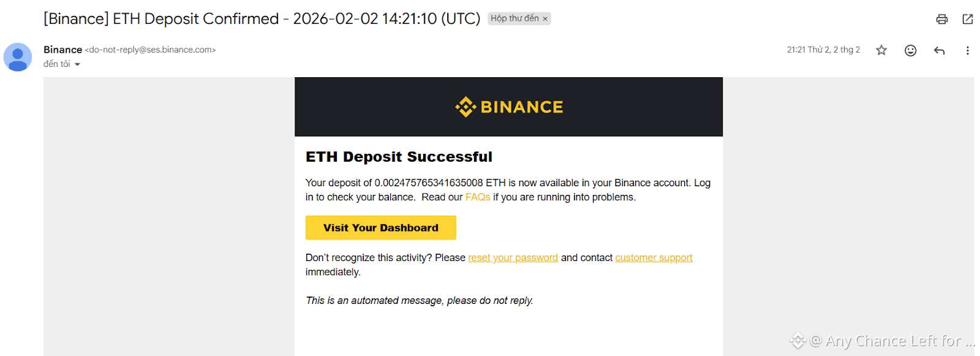Open the Hộp thư đến label

coord(514,18)
